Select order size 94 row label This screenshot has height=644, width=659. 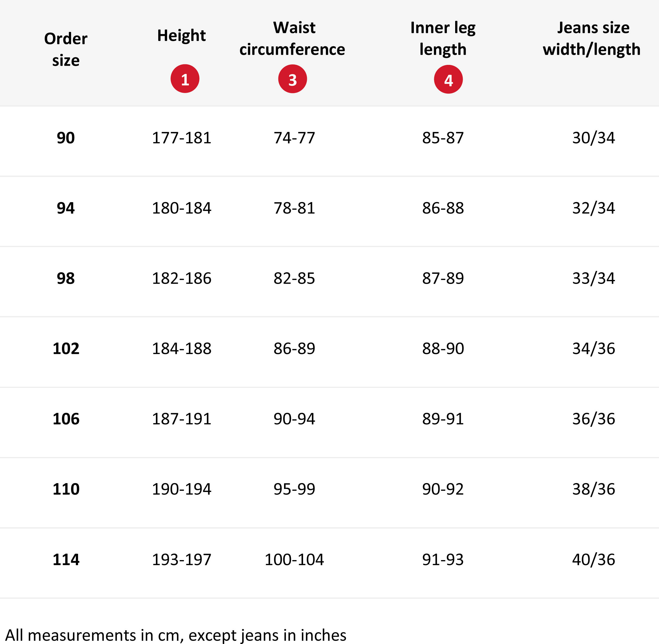(66, 208)
